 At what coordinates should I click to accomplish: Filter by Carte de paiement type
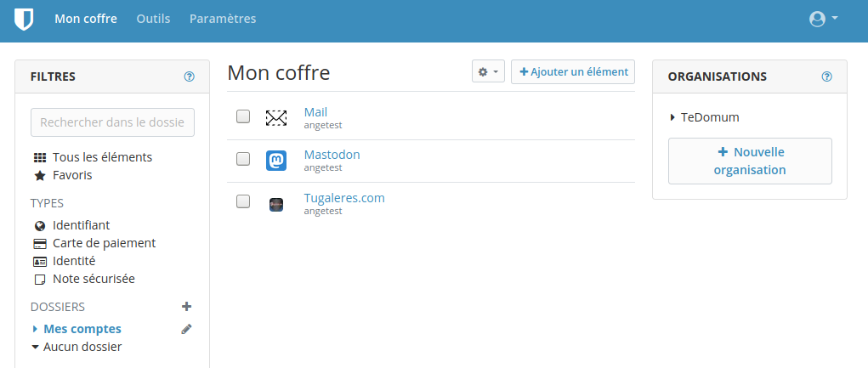pyautogui.click(x=103, y=243)
